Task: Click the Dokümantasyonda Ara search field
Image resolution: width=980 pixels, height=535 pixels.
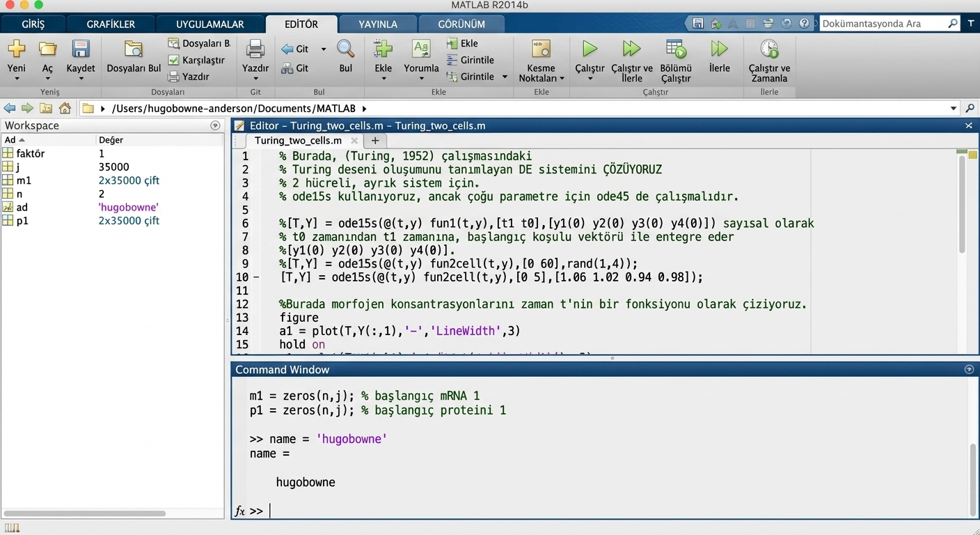Action: 883,24
